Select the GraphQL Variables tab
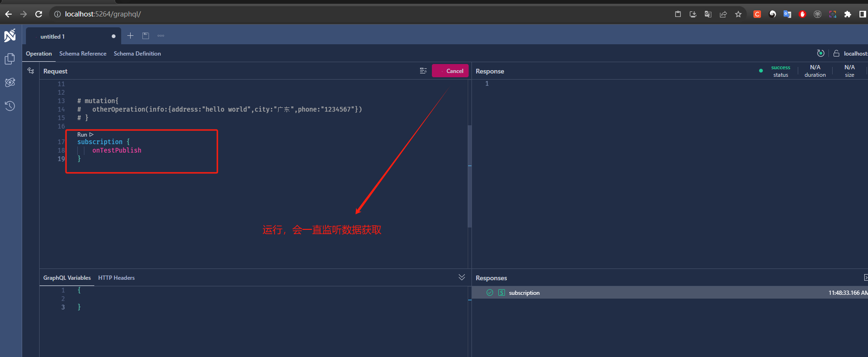The width and height of the screenshot is (868, 357). (67, 278)
